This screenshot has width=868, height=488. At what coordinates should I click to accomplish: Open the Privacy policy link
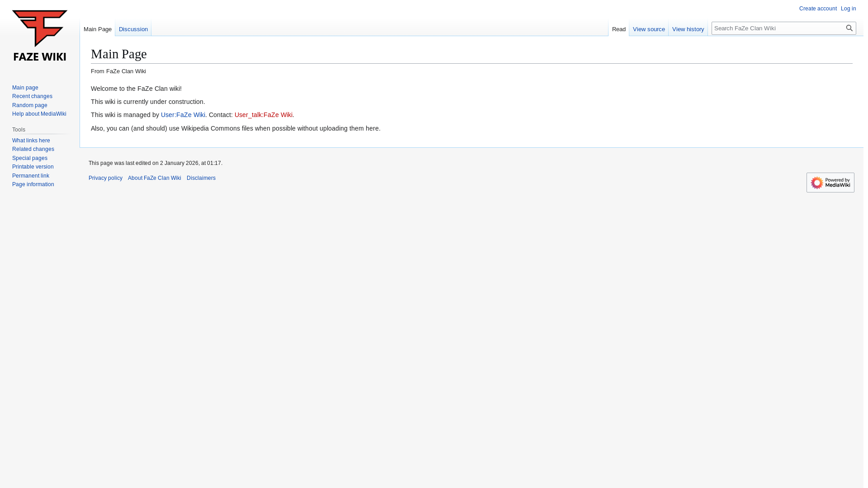pos(105,178)
